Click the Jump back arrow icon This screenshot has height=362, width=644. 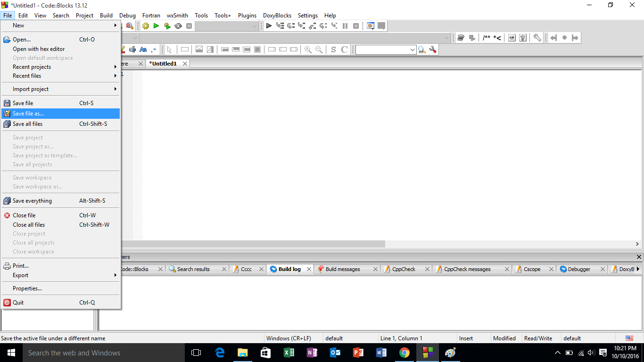[x=553, y=38]
